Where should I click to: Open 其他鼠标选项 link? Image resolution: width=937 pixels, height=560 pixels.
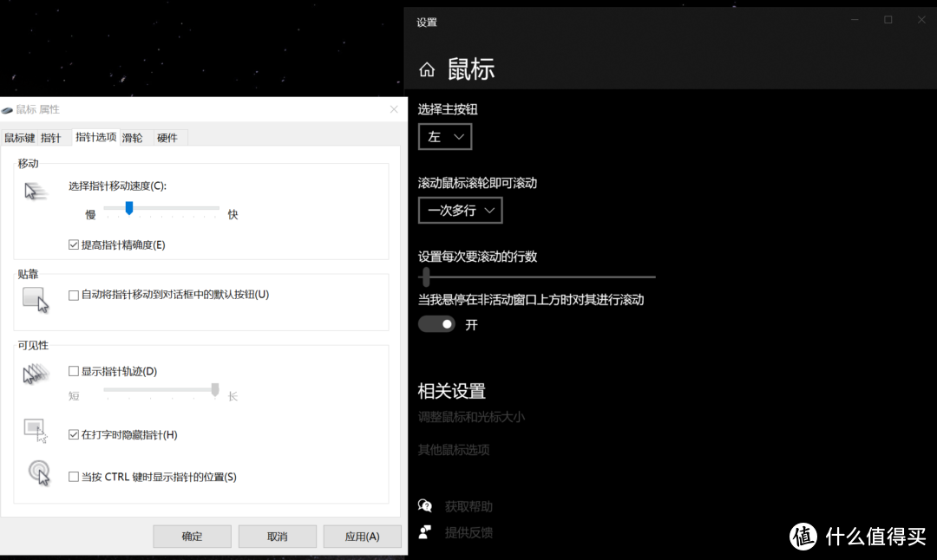click(x=454, y=450)
